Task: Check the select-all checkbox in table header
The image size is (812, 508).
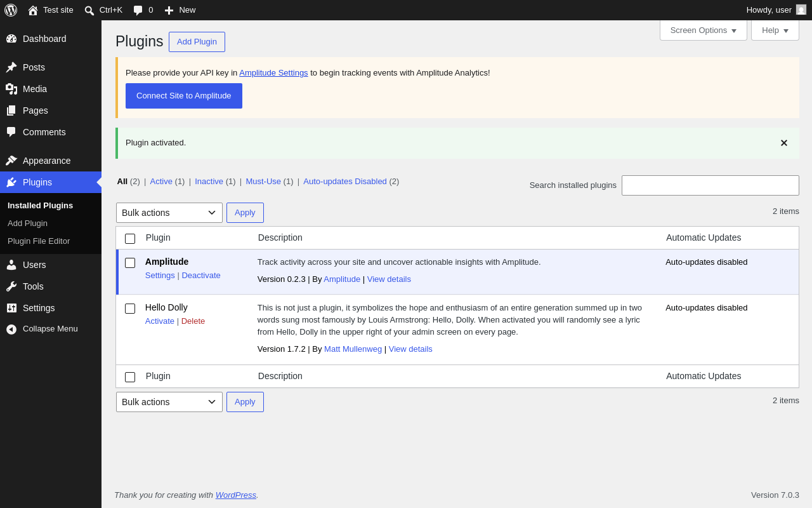Action: pyautogui.click(x=130, y=239)
